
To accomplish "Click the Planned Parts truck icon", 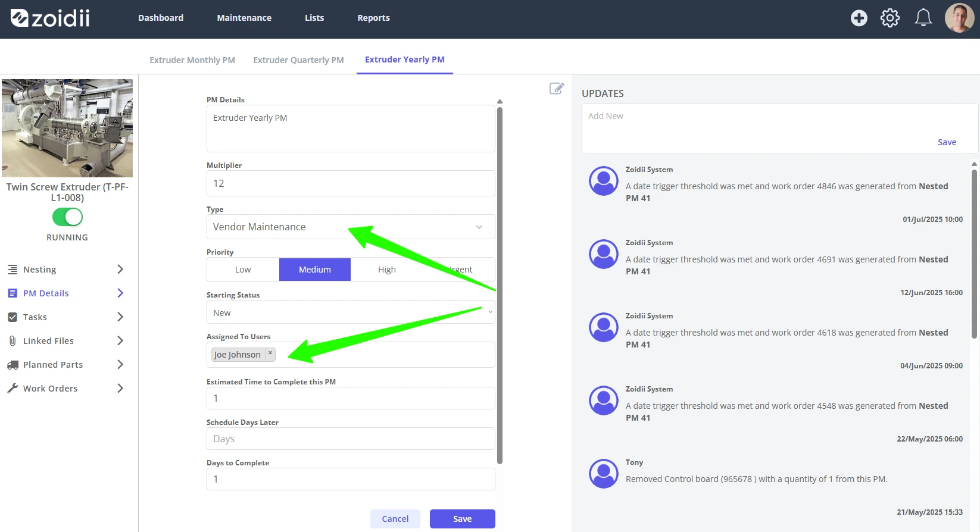I will [13, 365].
